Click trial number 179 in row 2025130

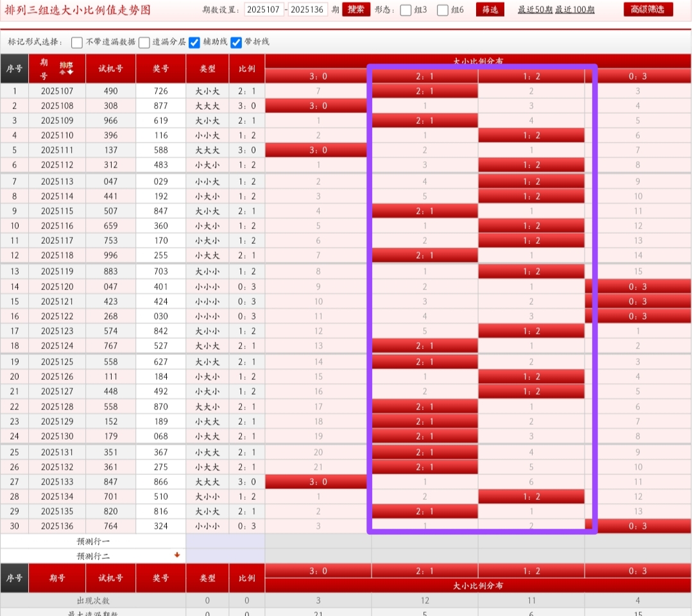click(110, 436)
